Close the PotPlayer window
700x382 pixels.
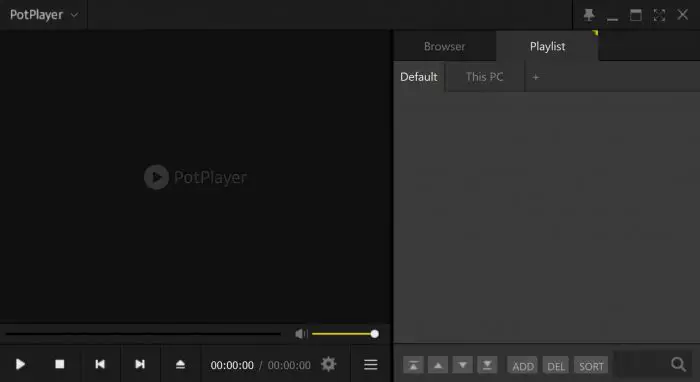(x=683, y=15)
